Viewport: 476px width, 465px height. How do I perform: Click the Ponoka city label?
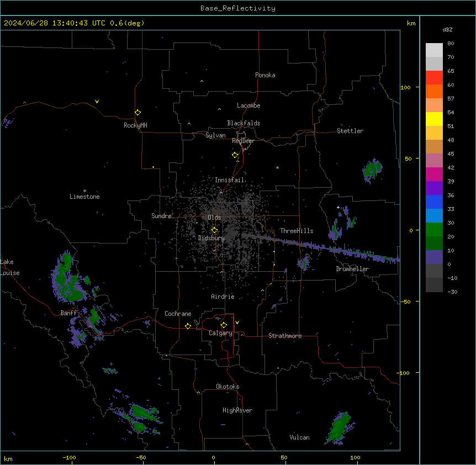pos(265,75)
